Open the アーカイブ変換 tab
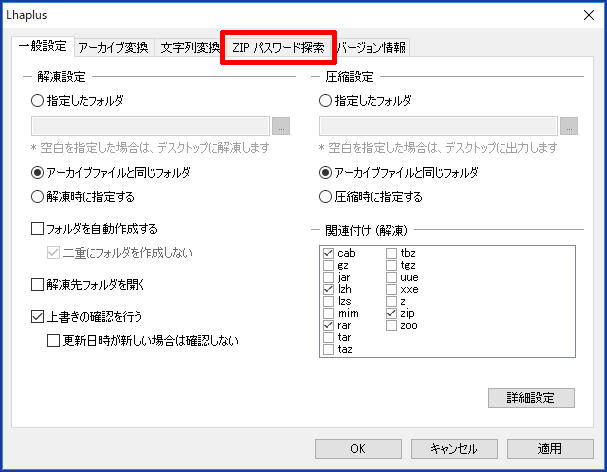Image resolution: width=607 pixels, height=472 pixels. 113,48
